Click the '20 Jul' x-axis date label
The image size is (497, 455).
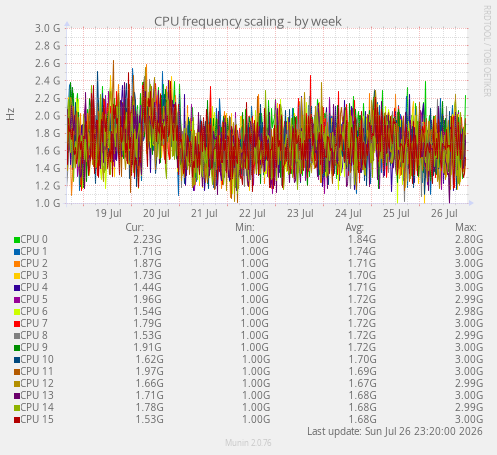tap(156, 213)
